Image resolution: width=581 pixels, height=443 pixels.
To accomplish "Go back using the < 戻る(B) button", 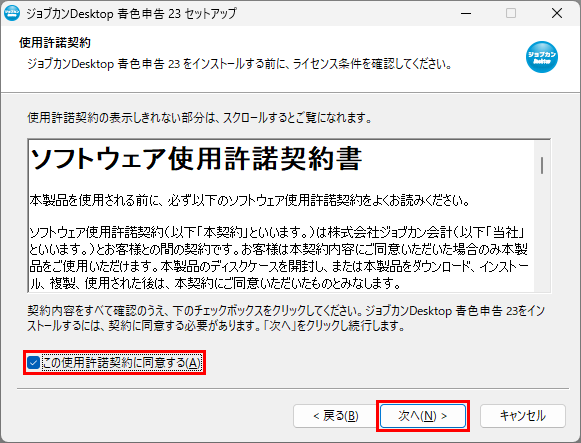I will [336, 416].
